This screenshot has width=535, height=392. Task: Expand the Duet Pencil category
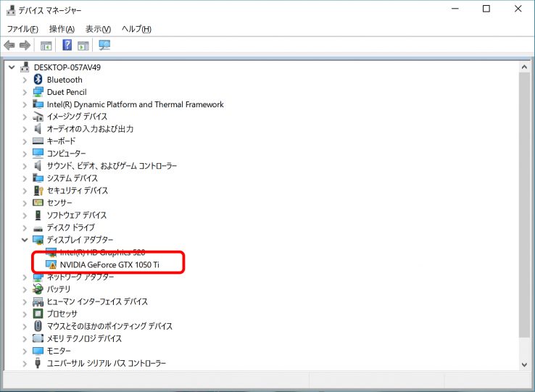tap(25, 92)
